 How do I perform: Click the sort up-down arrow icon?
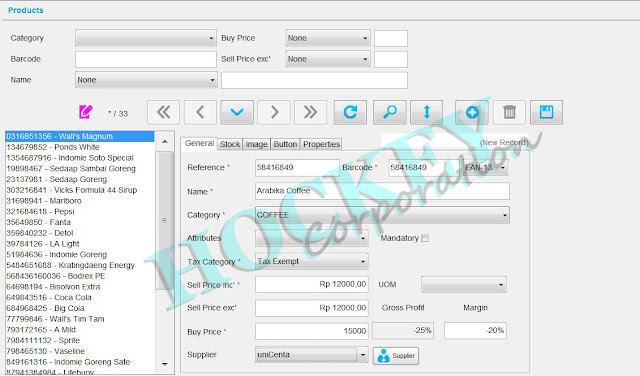point(427,112)
